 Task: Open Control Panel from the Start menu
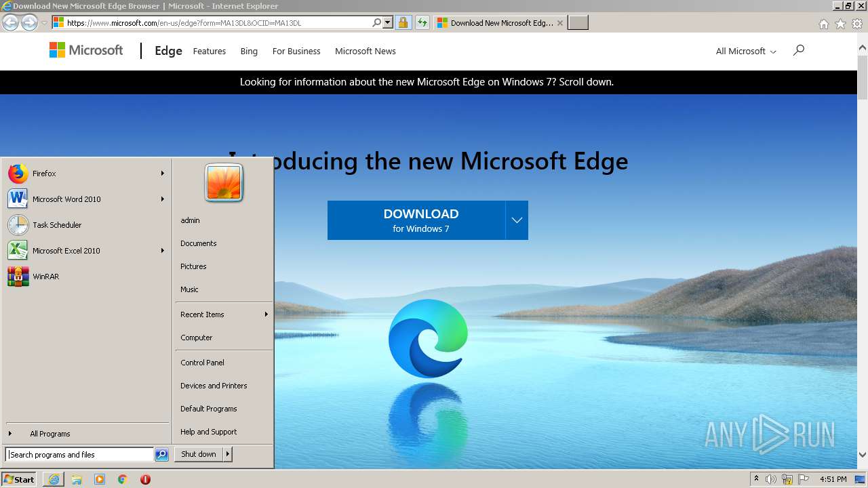[202, 363]
